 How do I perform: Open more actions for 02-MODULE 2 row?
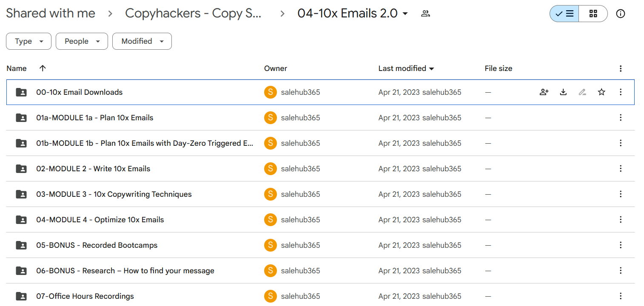(621, 169)
